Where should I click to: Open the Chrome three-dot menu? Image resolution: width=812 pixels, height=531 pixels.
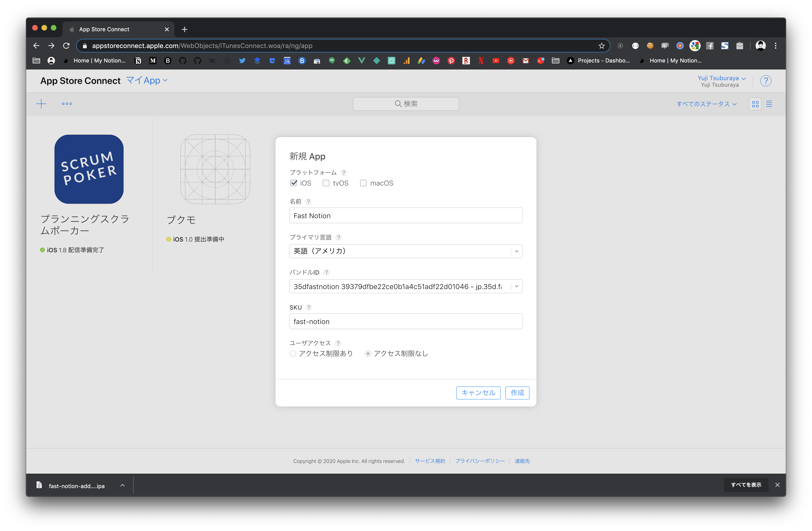pos(775,46)
